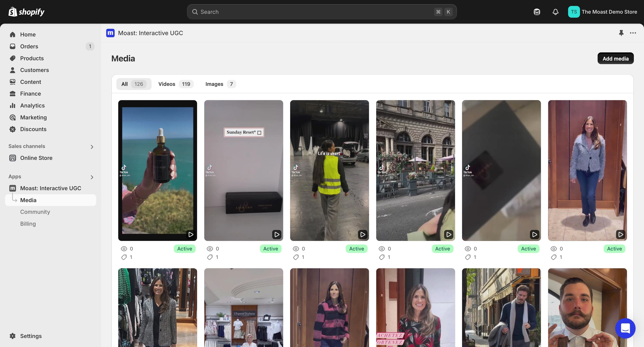This screenshot has width=644, height=347.
Task: Click The Moast Demo Store name
Action: tap(609, 12)
